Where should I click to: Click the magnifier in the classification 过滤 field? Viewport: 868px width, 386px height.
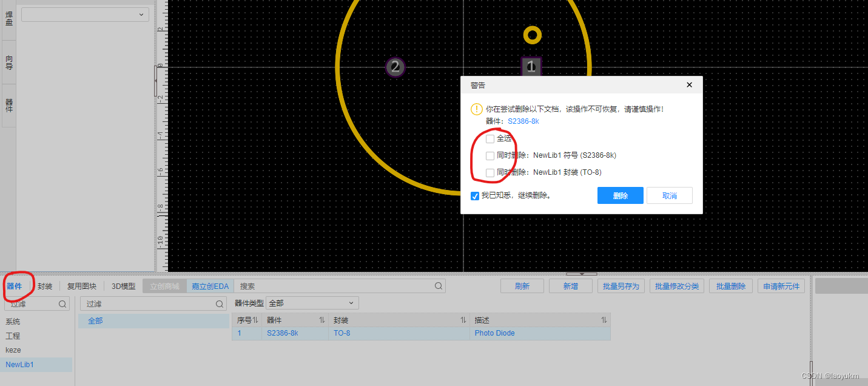(219, 303)
